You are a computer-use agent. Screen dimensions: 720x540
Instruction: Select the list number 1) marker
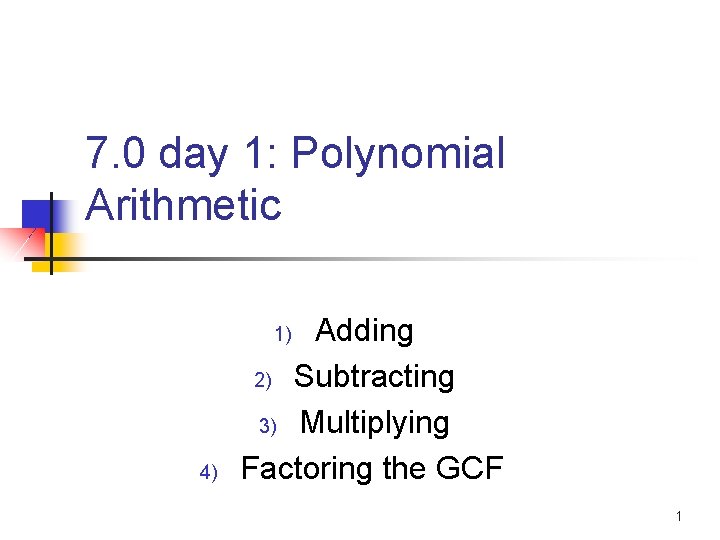pos(283,334)
